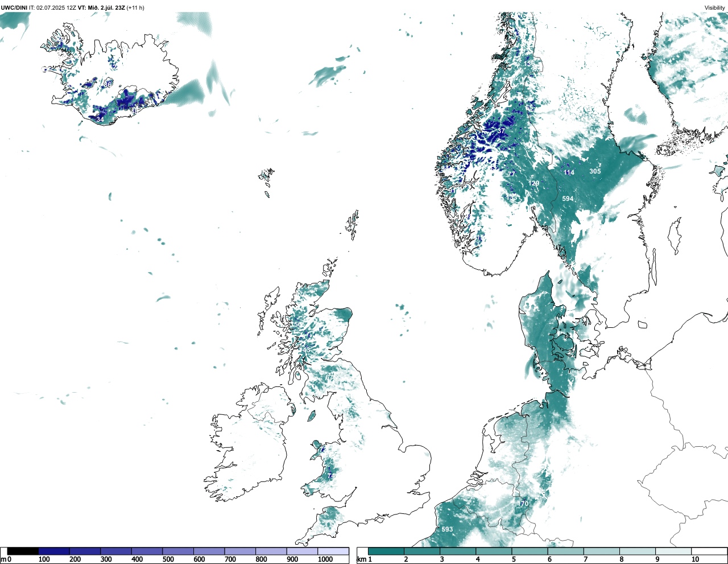
Task: Click the 900–1000 m legend swatch
Action: 302,551
